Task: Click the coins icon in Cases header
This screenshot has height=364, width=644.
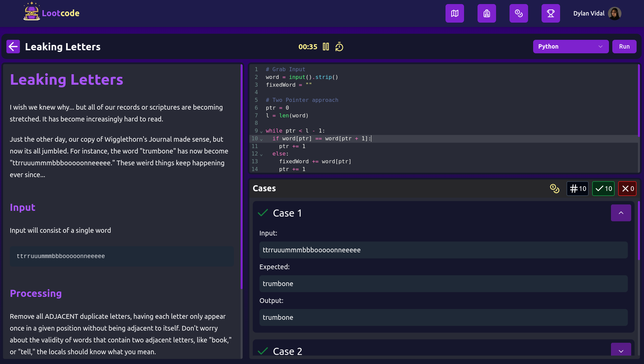Action: (554, 189)
